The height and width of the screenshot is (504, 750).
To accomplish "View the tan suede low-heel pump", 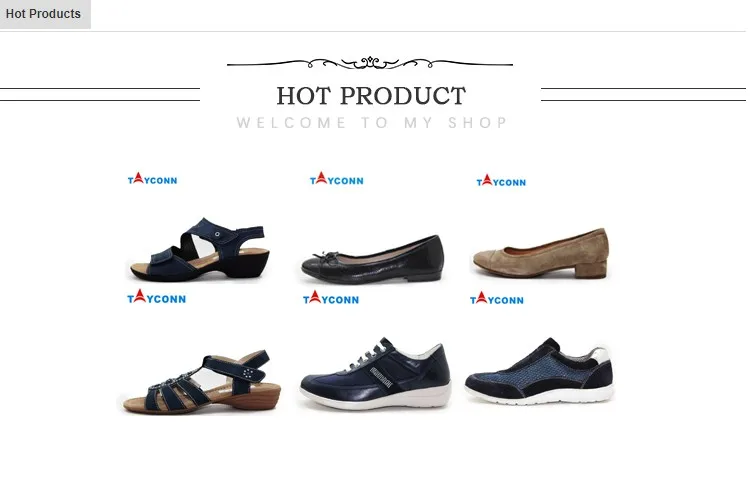I will tap(540, 253).
